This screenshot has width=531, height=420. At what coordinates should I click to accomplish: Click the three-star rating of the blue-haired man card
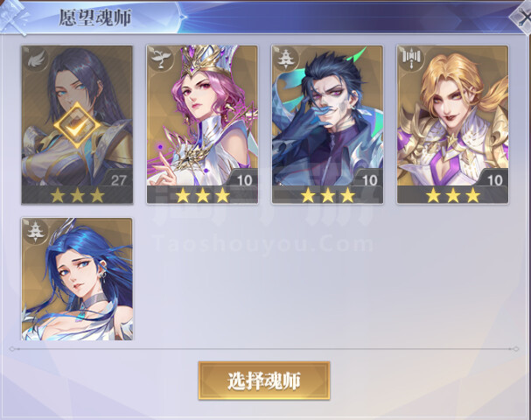[x=327, y=195]
